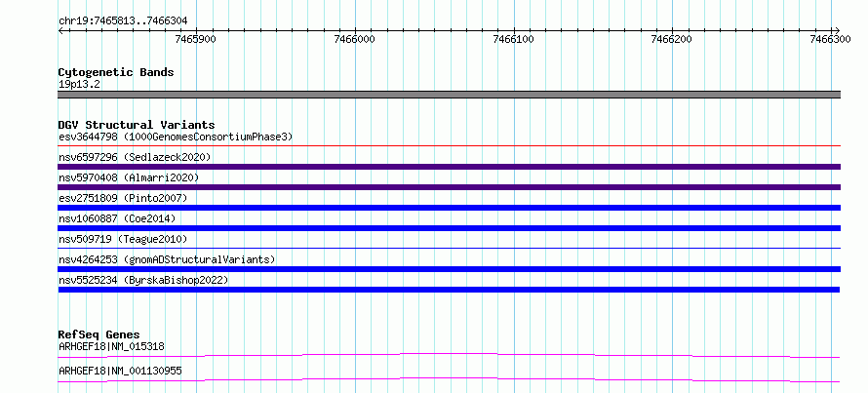Click ruler position 7466200
This screenshot has height=393, width=868.
tap(672, 39)
